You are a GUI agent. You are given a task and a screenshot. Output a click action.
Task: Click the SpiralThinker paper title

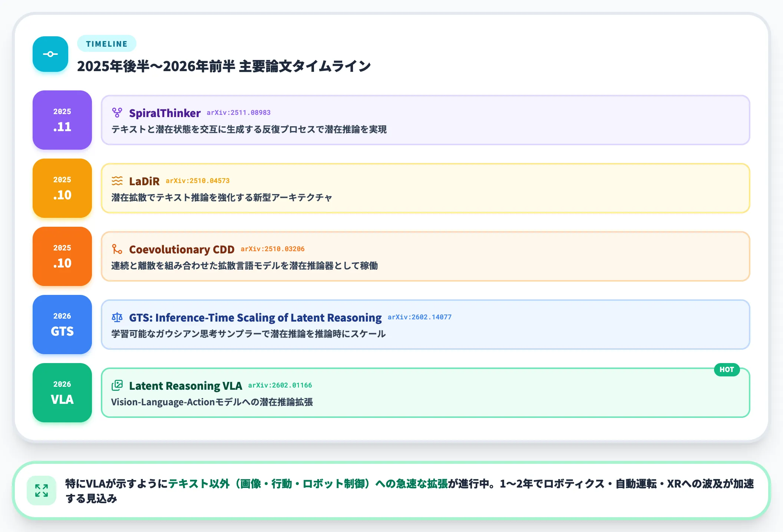(165, 113)
